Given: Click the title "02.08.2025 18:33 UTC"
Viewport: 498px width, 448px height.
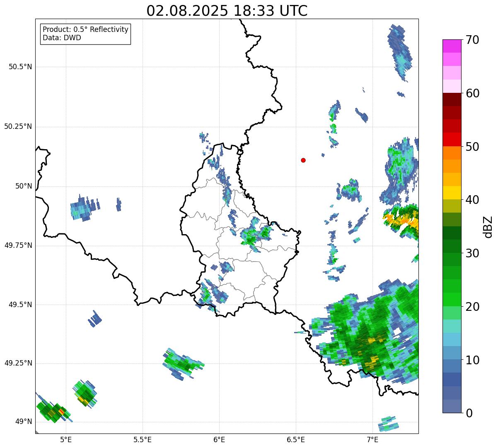Looking at the screenshot, I should point(227,11).
